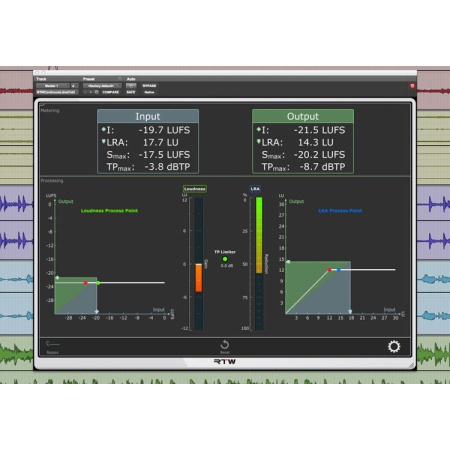Viewport: 450px width, 450px height.
Task: Enable the SAFE automation button
Action: [x=131, y=92]
